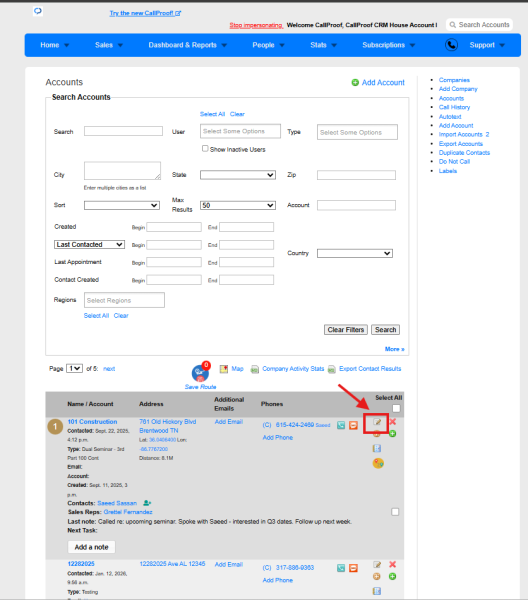Click Export Contact Results spreadsheet icon
528x600 pixels.
[332, 369]
